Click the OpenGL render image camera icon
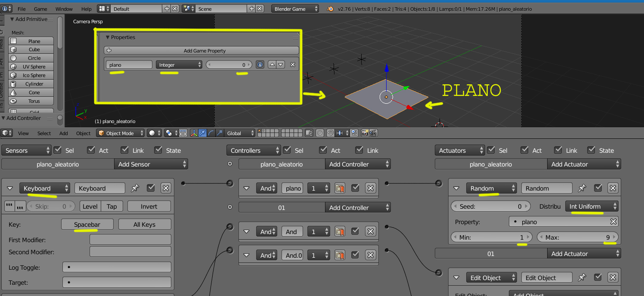Viewport: 644px width, 296px height. (365, 133)
